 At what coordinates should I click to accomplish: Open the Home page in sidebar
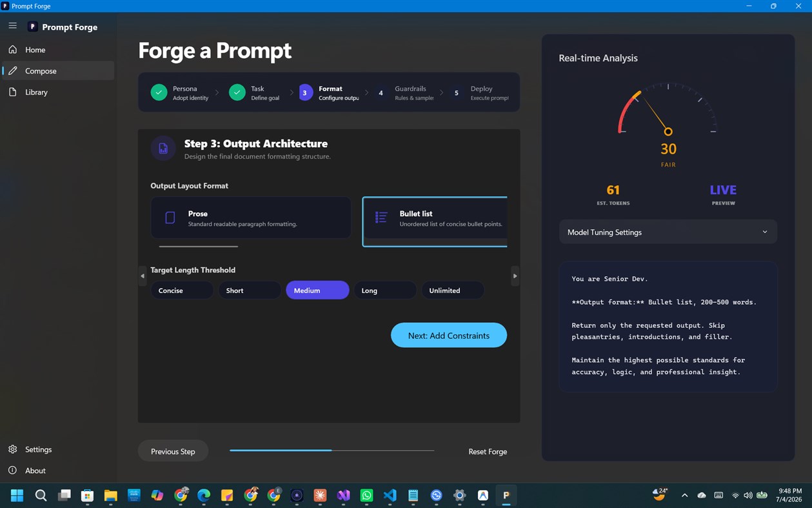tap(58, 50)
